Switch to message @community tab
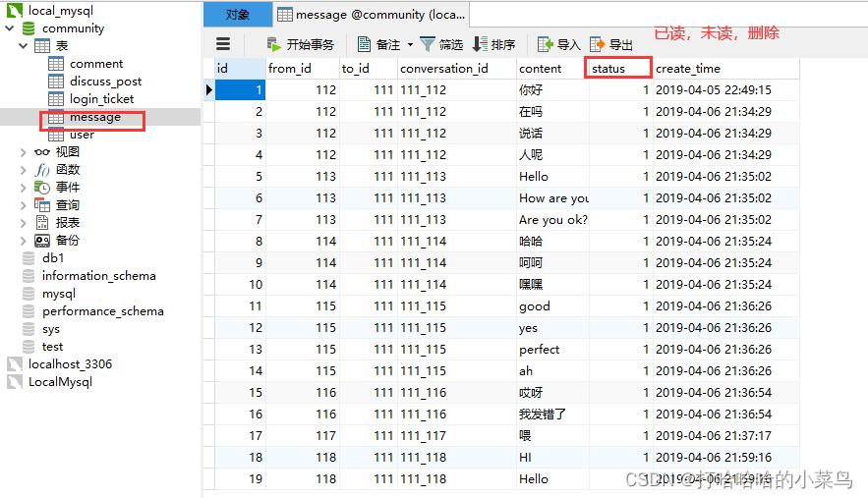The image size is (868, 498). coord(372,15)
